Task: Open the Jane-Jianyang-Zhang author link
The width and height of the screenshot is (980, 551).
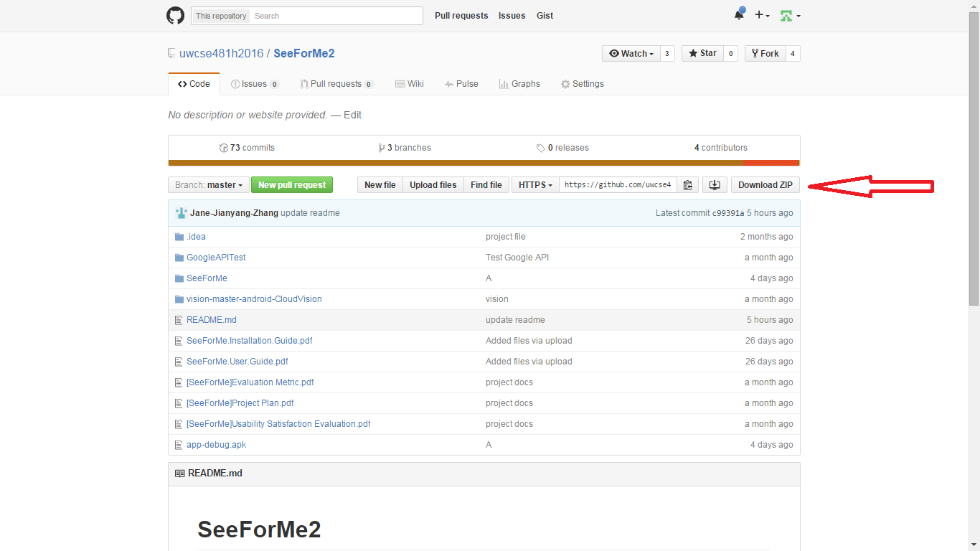Action: click(x=234, y=213)
